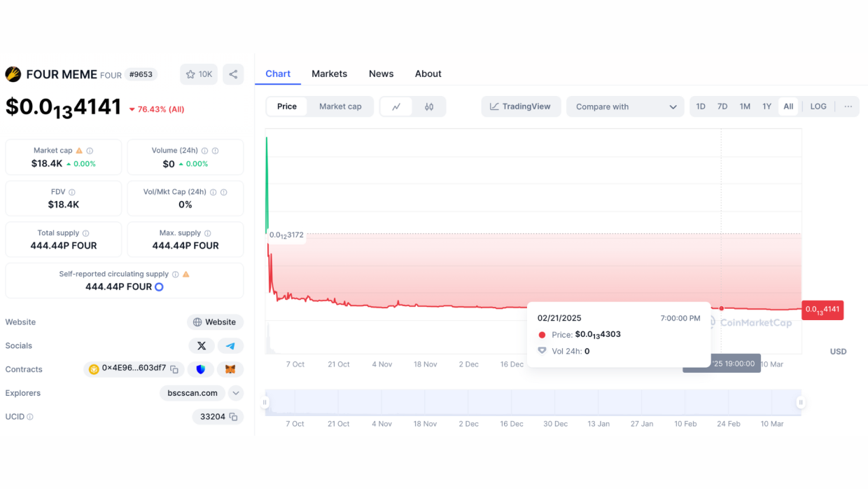Click the blue shield contract security icon
This screenshot has width=868, height=489.
coord(201,369)
